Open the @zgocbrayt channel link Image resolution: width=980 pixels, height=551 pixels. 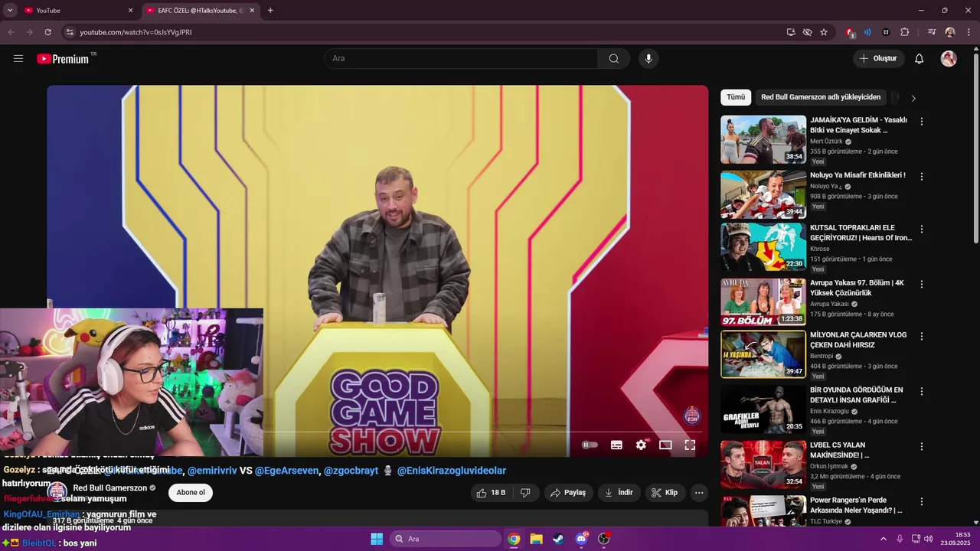[x=351, y=471]
